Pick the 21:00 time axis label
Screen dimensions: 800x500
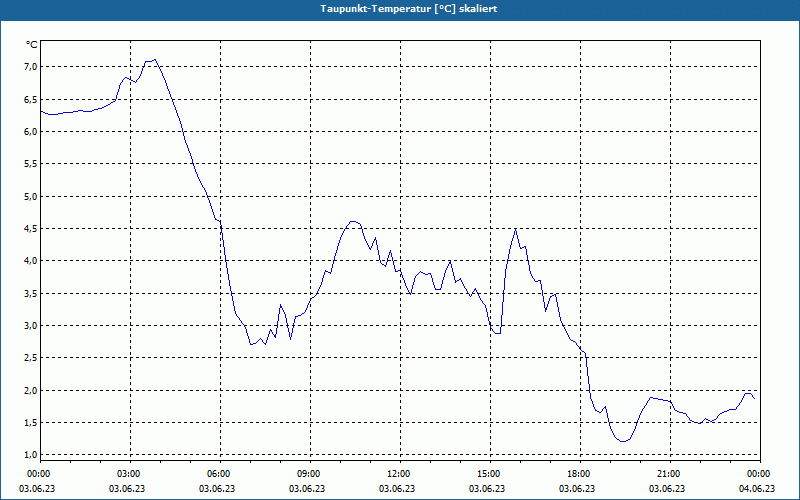click(668, 474)
